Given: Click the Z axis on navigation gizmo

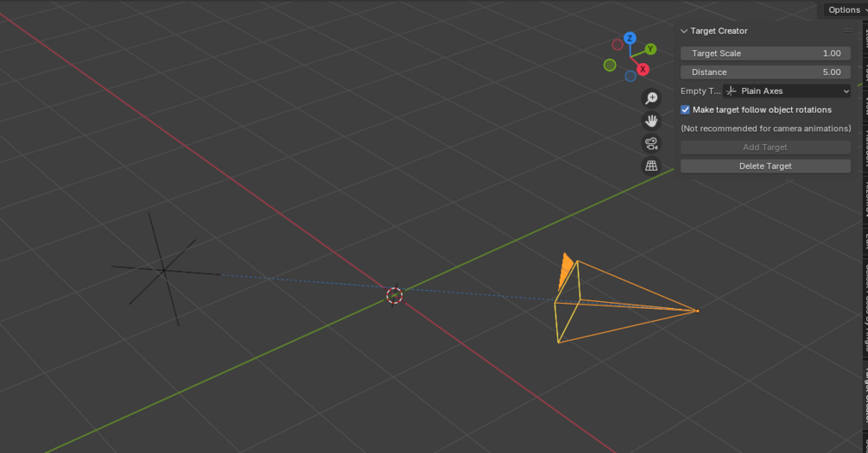Looking at the screenshot, I should (630, 38).
